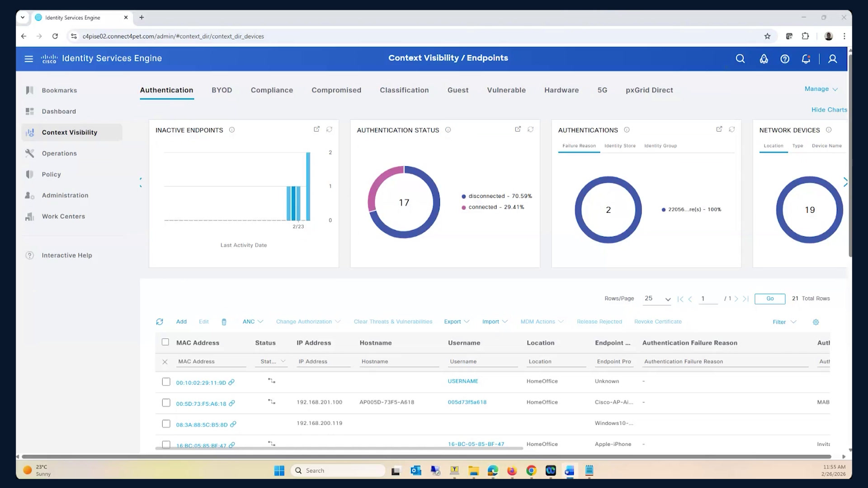
Task: Click the Go pagination button
Action: point(770,299)
